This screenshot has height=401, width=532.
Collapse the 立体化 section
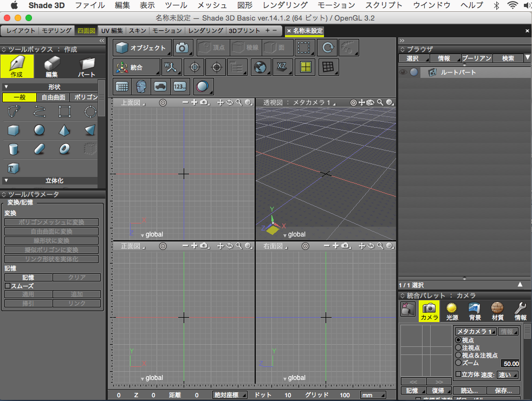point(6,181)
